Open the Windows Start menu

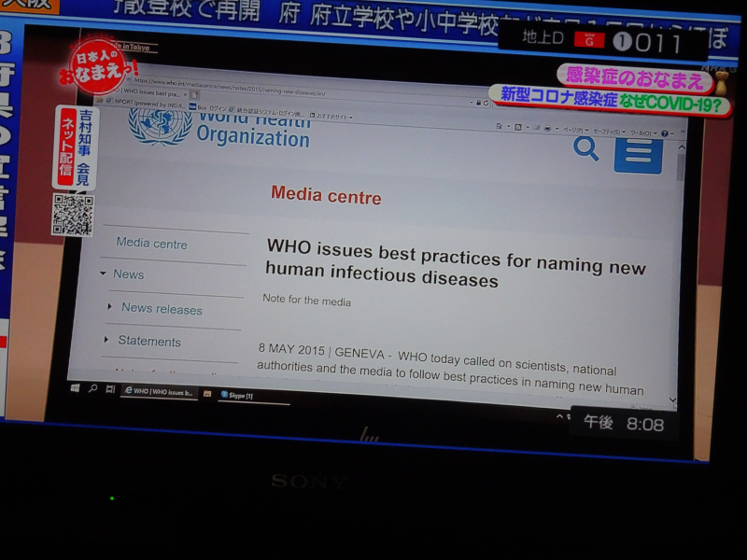click(x=75, y=388)
